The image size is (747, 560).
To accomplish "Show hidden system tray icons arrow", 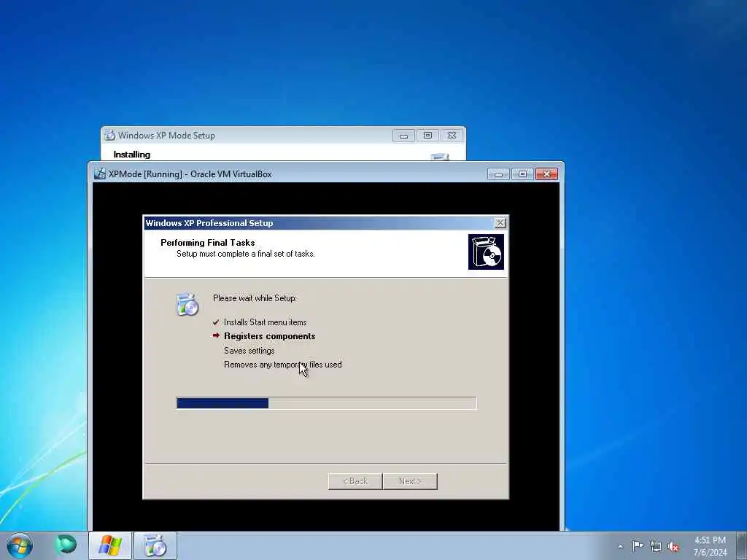I will 620,547.
